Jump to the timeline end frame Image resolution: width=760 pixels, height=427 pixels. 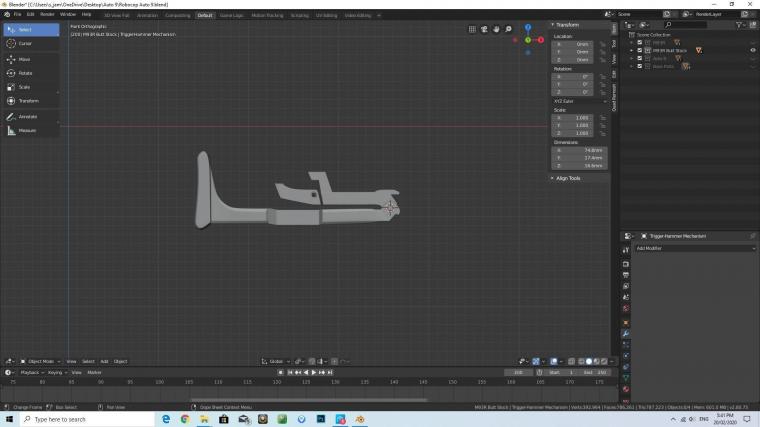pos(330,373)
